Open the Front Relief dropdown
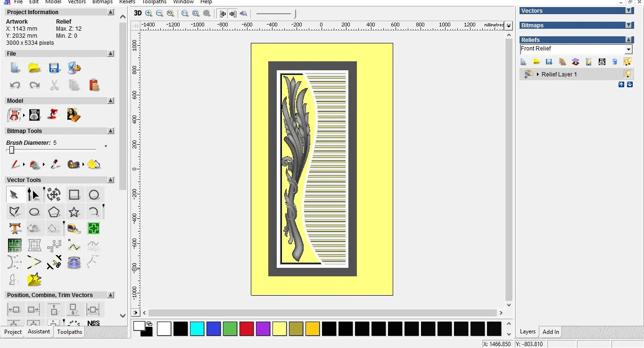Image resolution: width=644 pixels, height=348 pixels. (x=628, y=50)
